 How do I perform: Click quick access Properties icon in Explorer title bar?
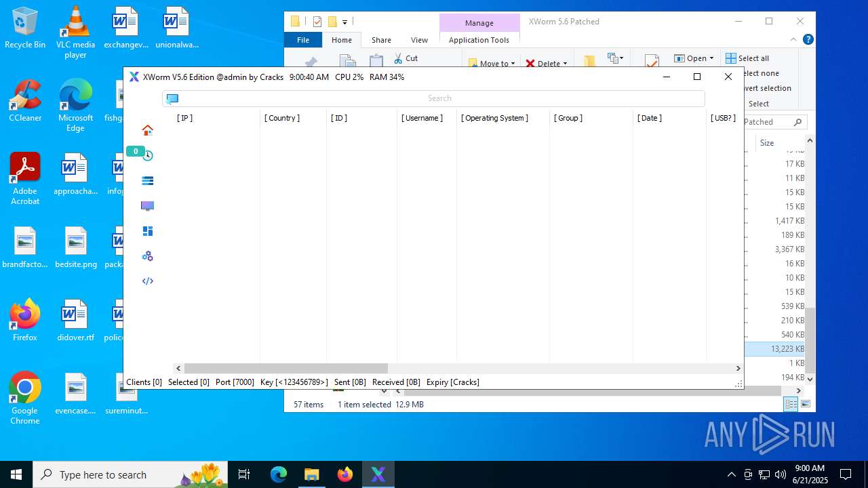click(317, 22)
